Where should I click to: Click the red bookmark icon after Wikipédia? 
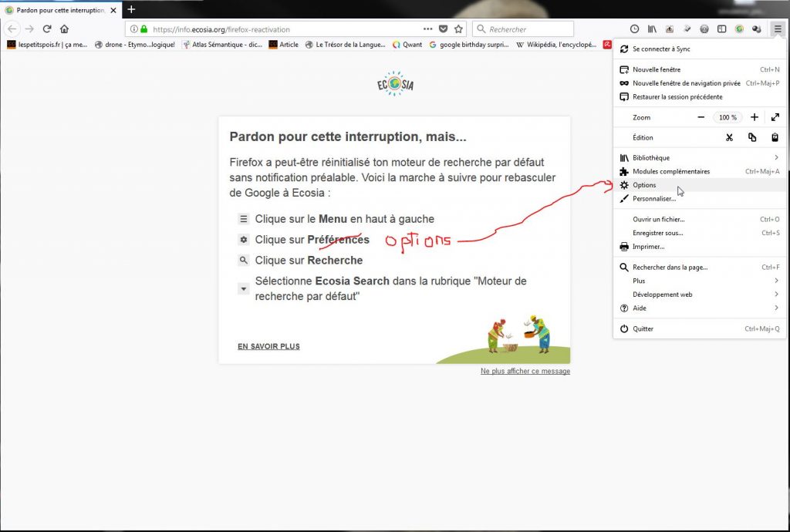[608, 44]
